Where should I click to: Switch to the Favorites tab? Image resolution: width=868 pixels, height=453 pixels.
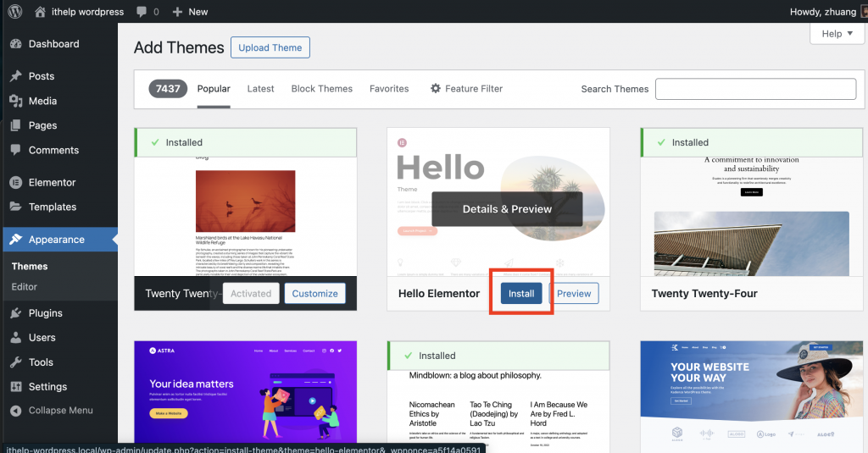tap(389, 89)
